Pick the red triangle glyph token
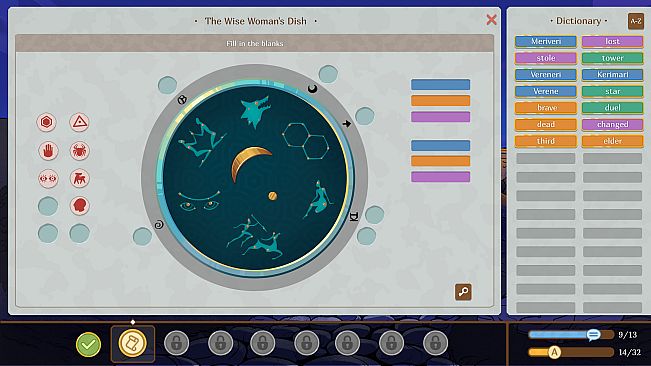 [x=79, y=122]
